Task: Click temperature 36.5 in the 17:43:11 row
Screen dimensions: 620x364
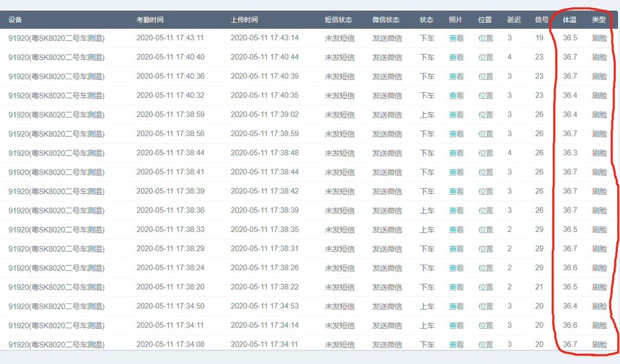Action: tap(570, 38)
